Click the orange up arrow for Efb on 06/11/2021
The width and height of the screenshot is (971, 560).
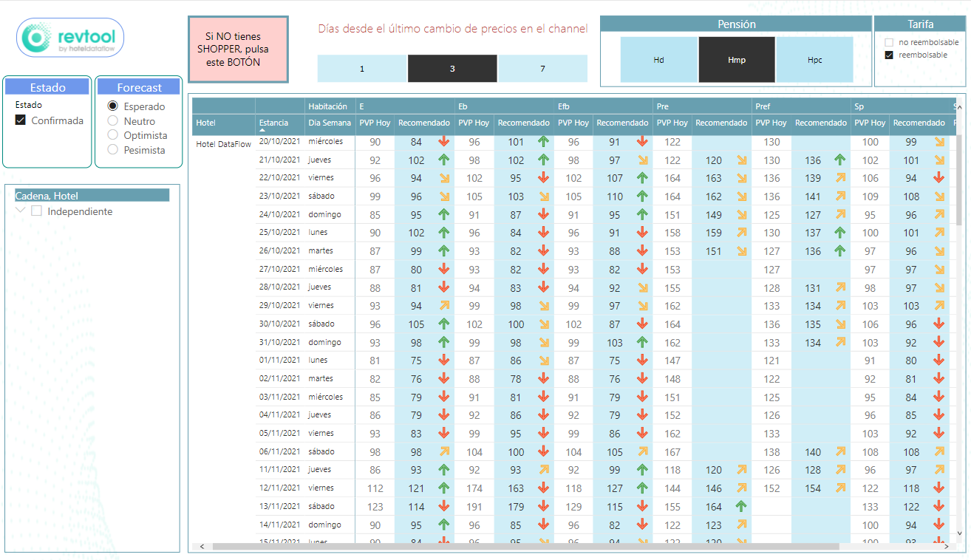pyautogui.click(x=642, y=452)
